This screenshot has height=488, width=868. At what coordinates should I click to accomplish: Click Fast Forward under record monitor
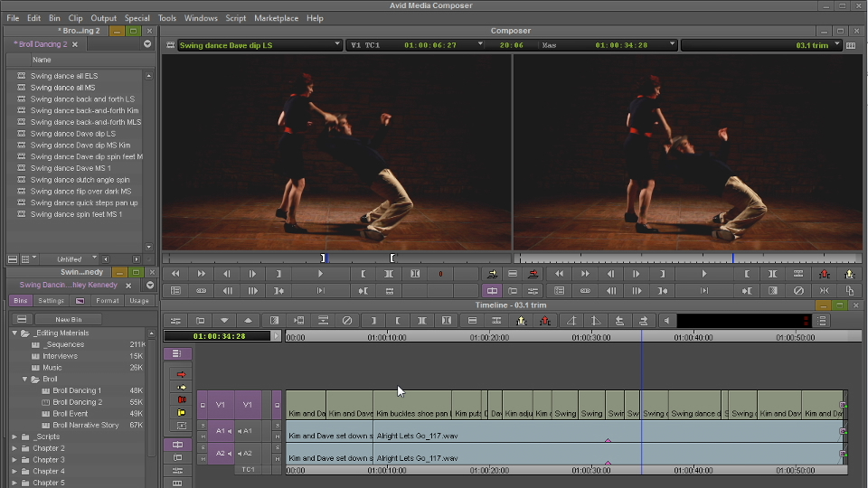pyautogui.click(x=585, y=274)
